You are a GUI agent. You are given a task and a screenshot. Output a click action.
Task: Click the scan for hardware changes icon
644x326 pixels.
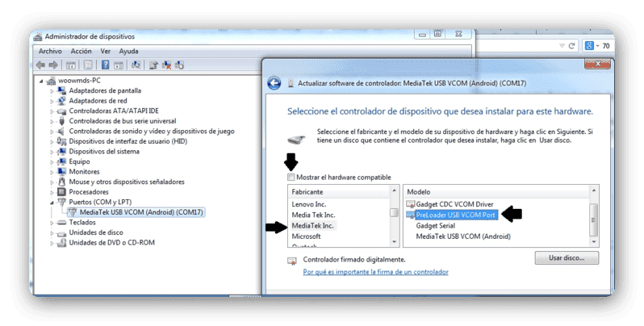coord(136,65)
